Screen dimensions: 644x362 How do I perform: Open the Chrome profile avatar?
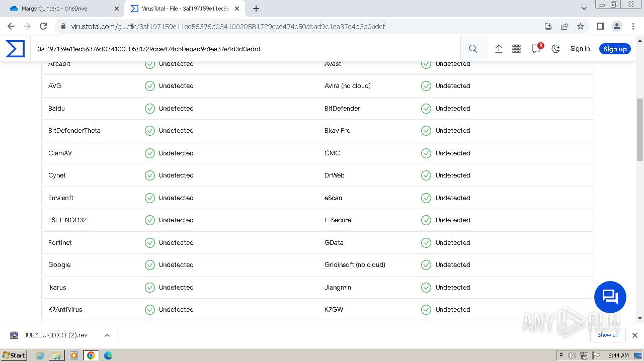point(616,26)
